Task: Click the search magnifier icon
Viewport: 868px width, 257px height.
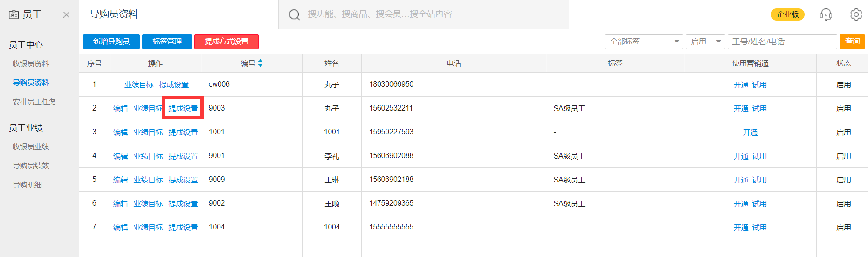Action: click(x=294, y=14)
